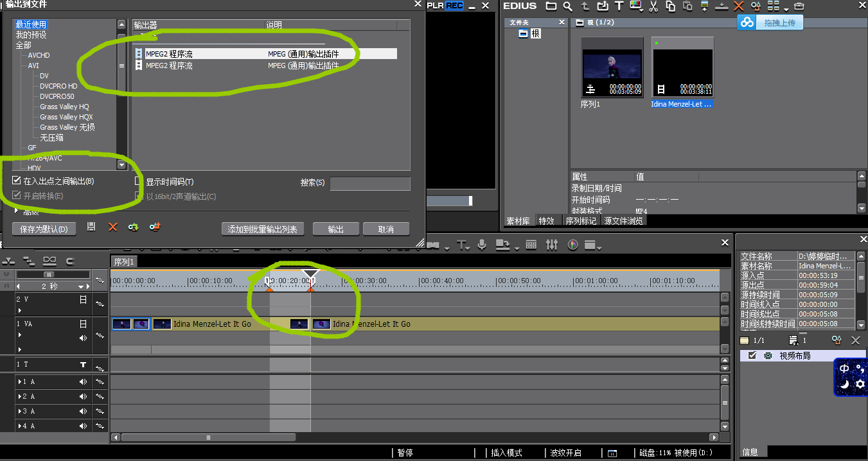The image size is (868, 461).
Task: Click the 搜索 search field in export dialog
Action: (x=370, y=184)
